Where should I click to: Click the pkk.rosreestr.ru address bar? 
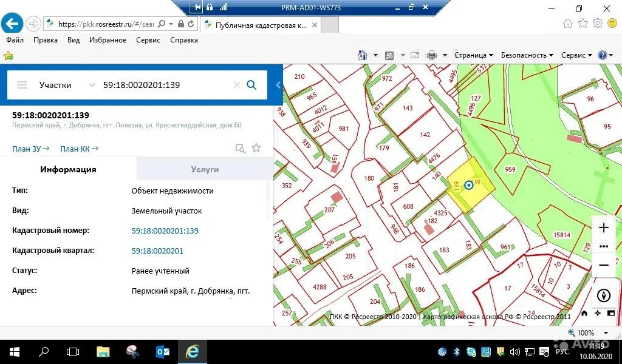106,24
